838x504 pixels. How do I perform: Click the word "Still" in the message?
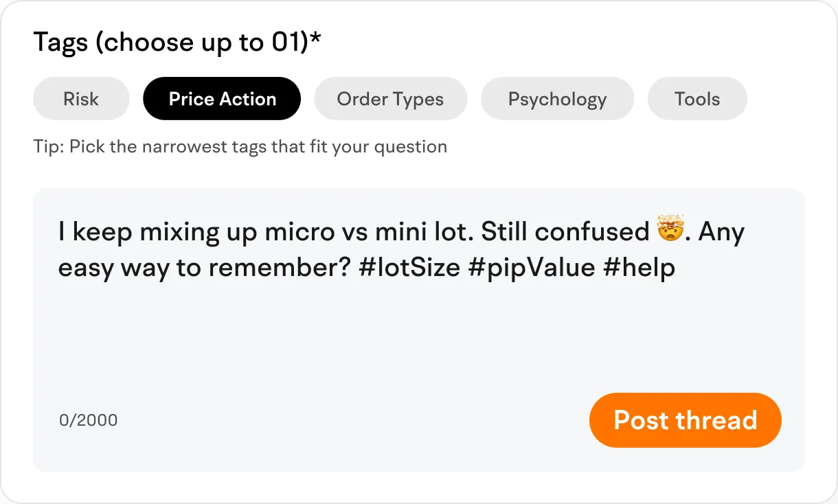504,232
